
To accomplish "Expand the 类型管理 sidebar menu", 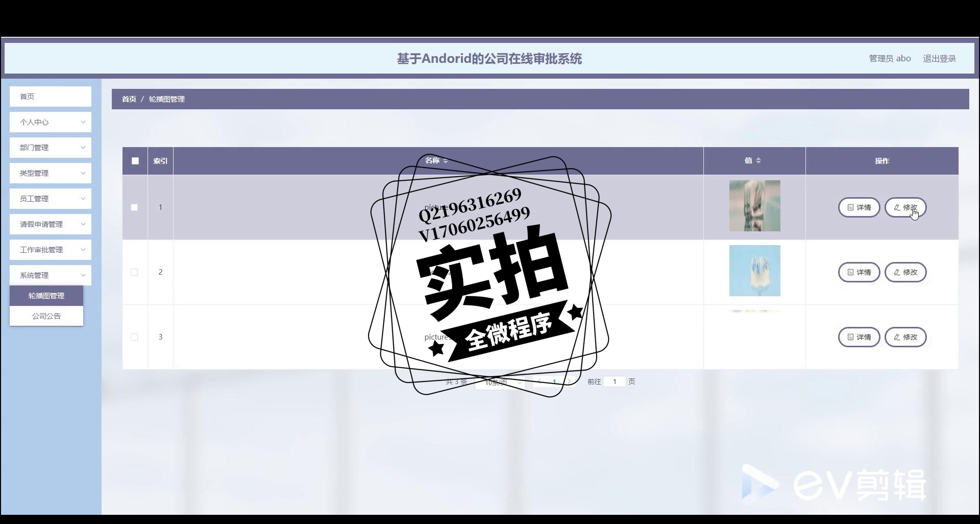I will pyautogui.click(x=50, y=173).
